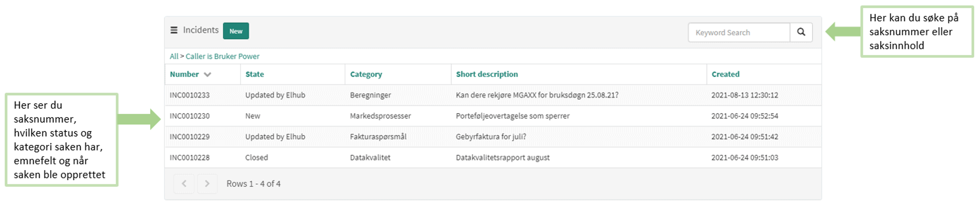Select Caller is Bruker Power filter breadcrumb
Viewport: 980px width, 213px height.
(x=222, y=56)
